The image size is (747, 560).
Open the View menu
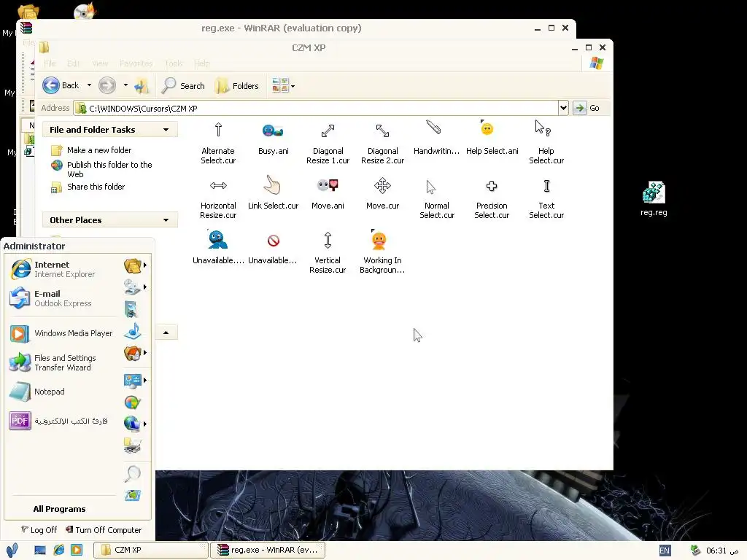point(100,63)
